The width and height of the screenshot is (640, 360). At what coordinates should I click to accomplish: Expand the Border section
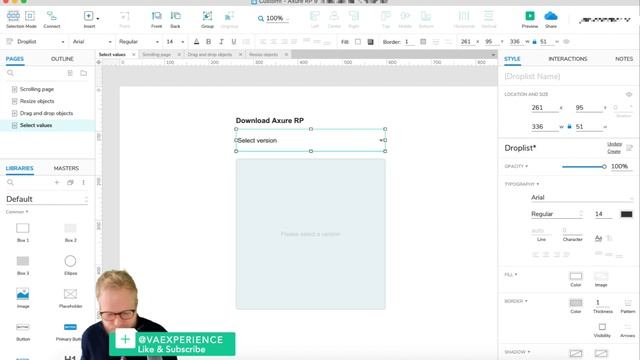tap(516, 301)
